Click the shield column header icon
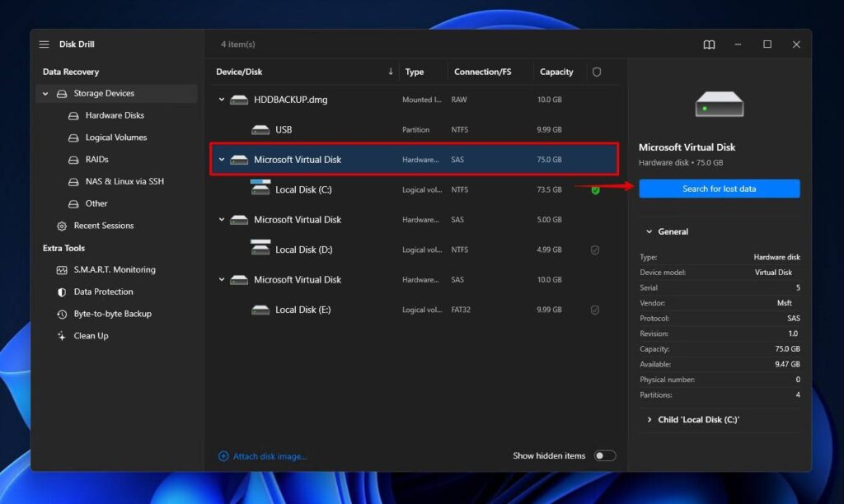 [597, 72]
